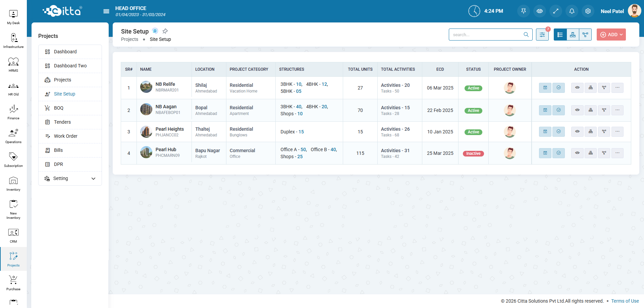Image resolution: width=644 pixels, height=308 pixels.
Task: Open more actions menu for Pearl Hub
Action: coord(617,153)
